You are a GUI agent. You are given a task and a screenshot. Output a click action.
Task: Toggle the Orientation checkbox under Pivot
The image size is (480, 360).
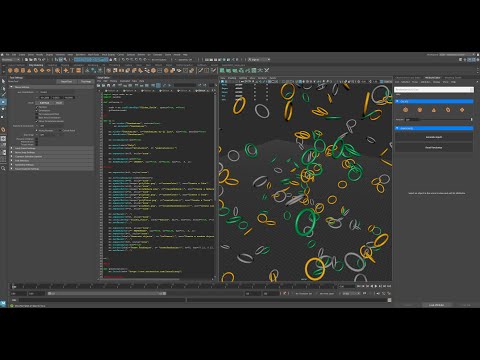[37, 110]
